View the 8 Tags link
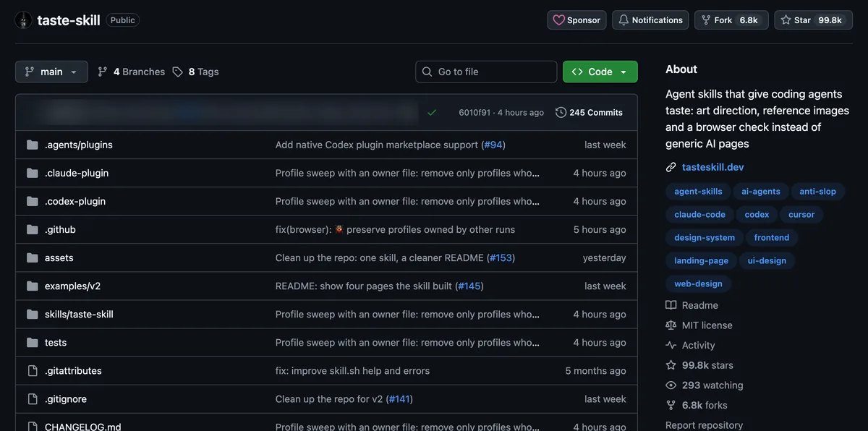 pyautogui.click(x=195, y=72)
